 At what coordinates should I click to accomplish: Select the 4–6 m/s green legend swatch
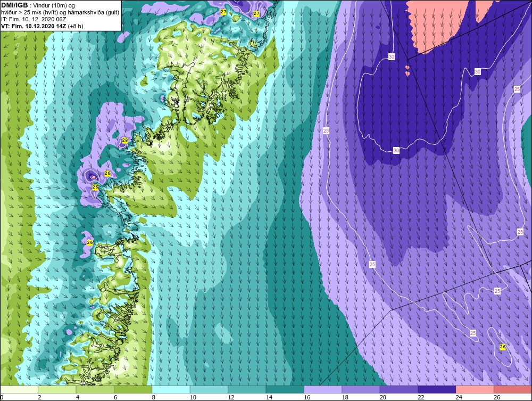coord(95,389)
